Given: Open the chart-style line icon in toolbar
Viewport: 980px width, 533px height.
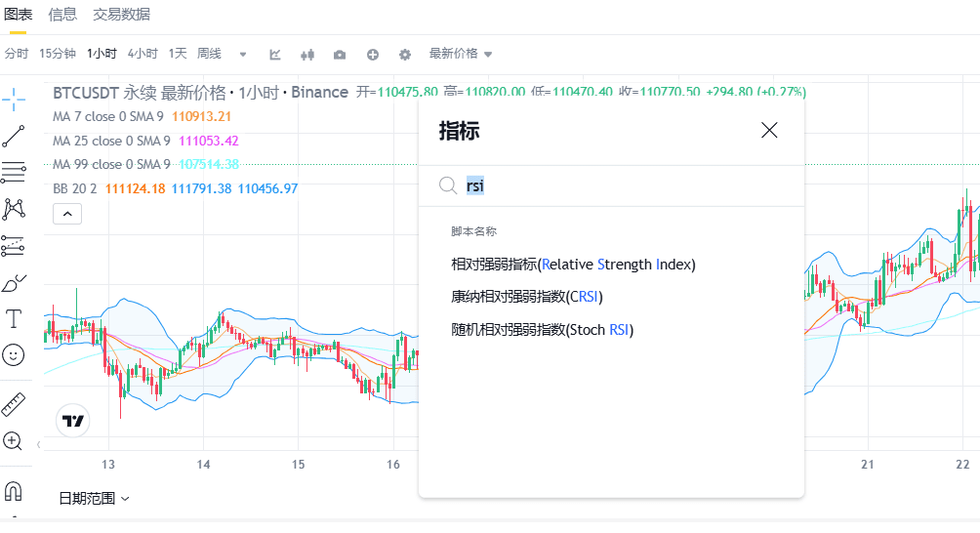Looking at the screenshot, I should (275, 55).
